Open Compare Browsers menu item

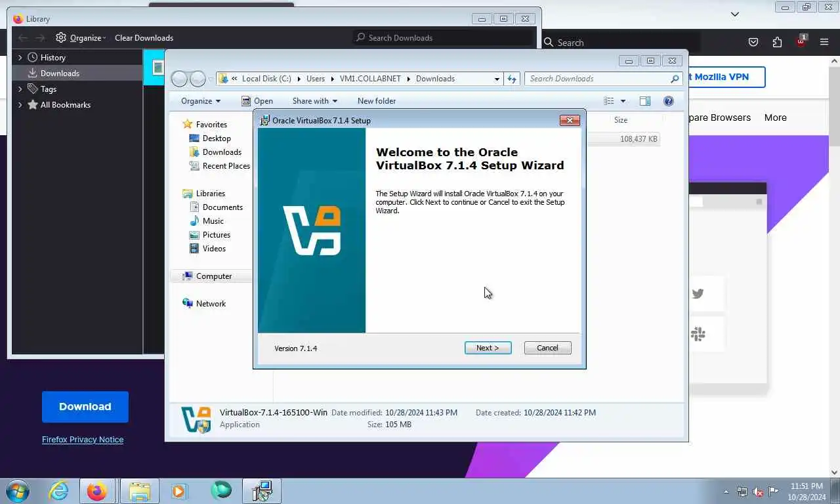(719, 117)
